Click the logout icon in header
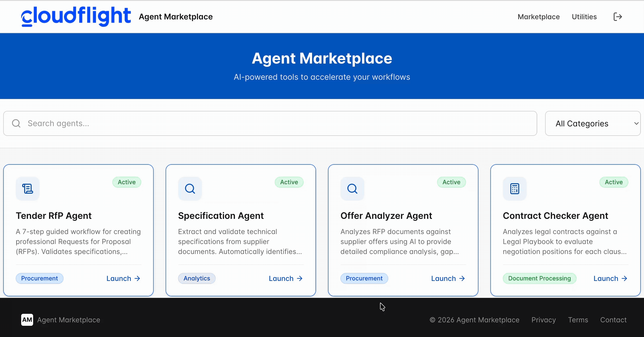This screenshot has height=337, width=644. [618, 17]
